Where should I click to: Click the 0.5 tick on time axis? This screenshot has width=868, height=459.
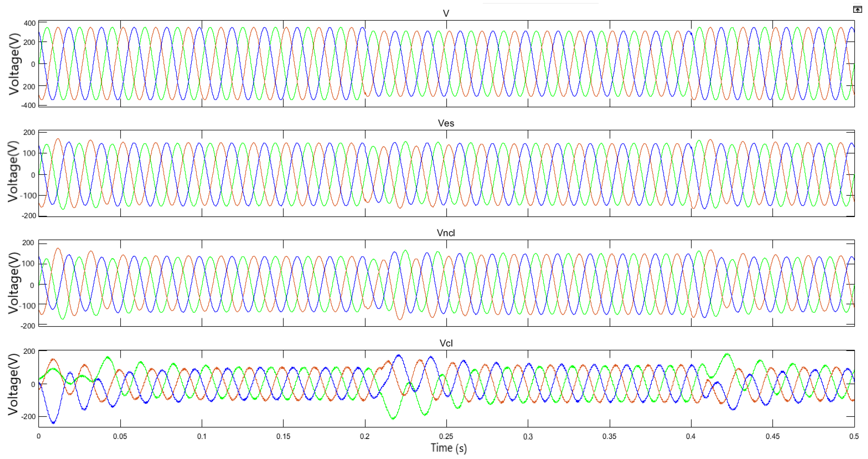854,436
